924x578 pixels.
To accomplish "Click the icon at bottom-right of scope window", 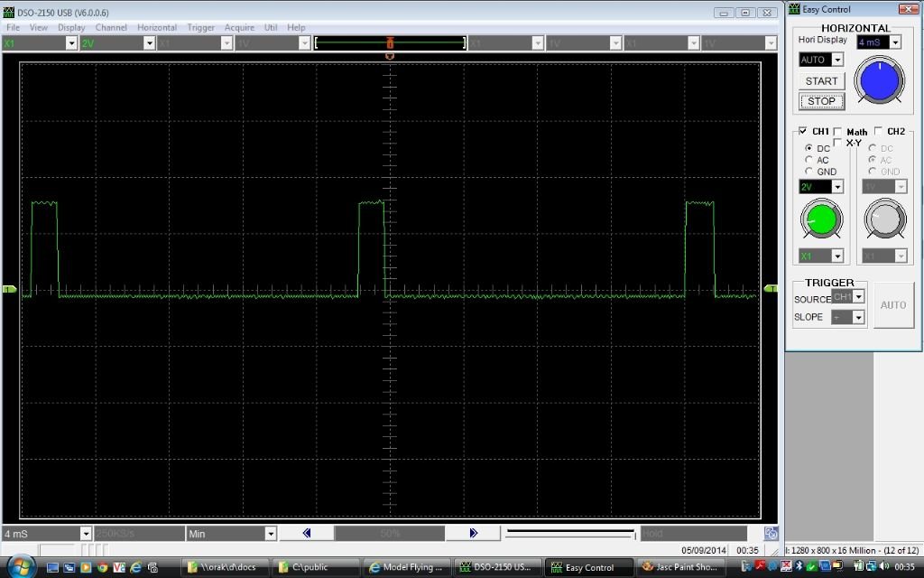I will click(771, 534).
